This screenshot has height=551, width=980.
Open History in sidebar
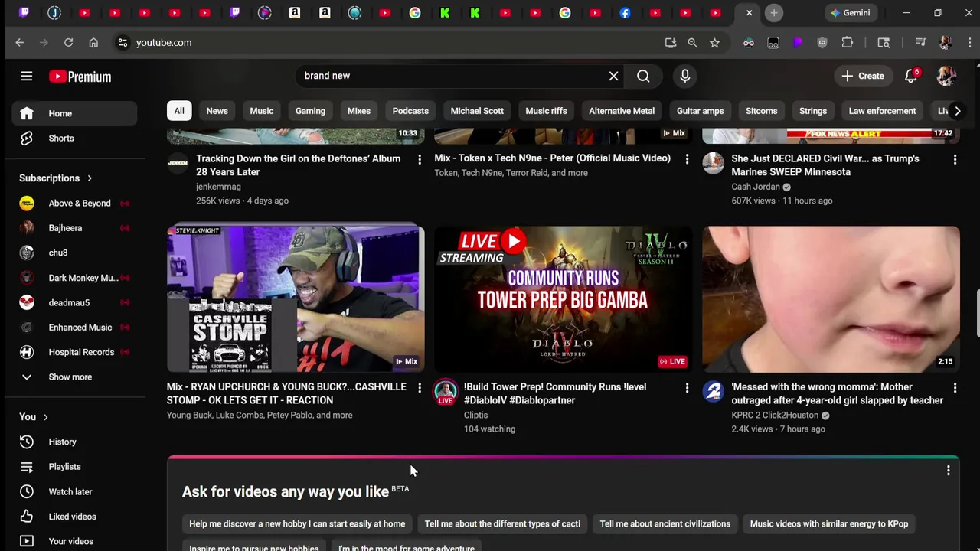tap(74, 442)
